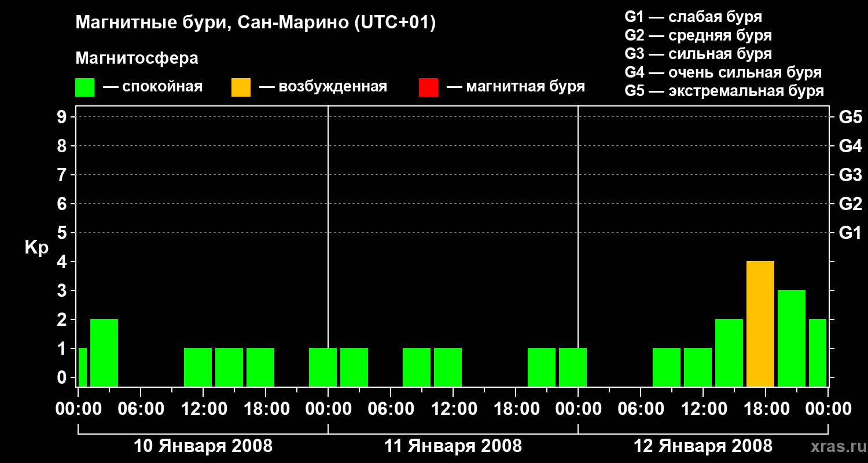Click the 'G3 — сильная буря' line
The width and height of the screenshot is (868, 463).
point(698,54)
